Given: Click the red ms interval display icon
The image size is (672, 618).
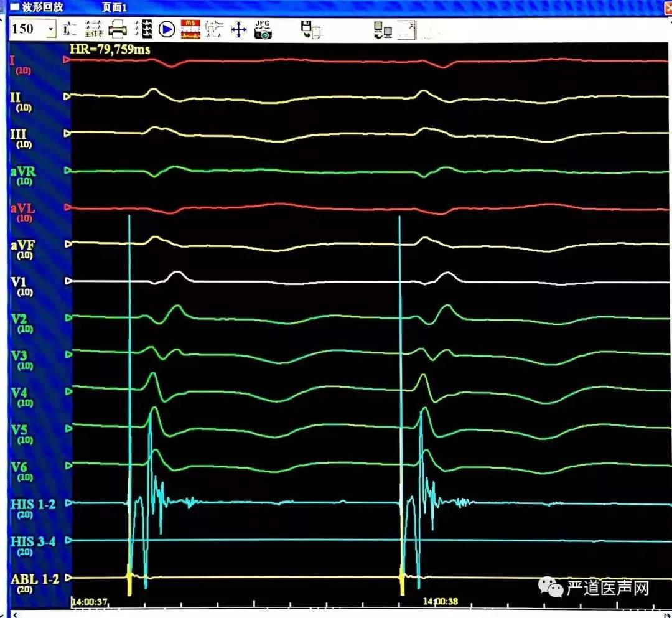Looking at the screenshot, I should (x=190, y=29).
